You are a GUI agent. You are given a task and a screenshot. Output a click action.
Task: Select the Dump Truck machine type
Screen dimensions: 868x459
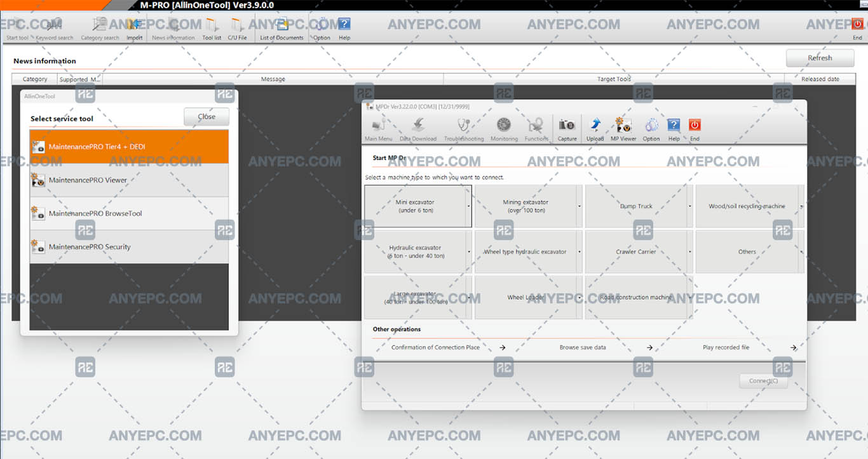636,206
